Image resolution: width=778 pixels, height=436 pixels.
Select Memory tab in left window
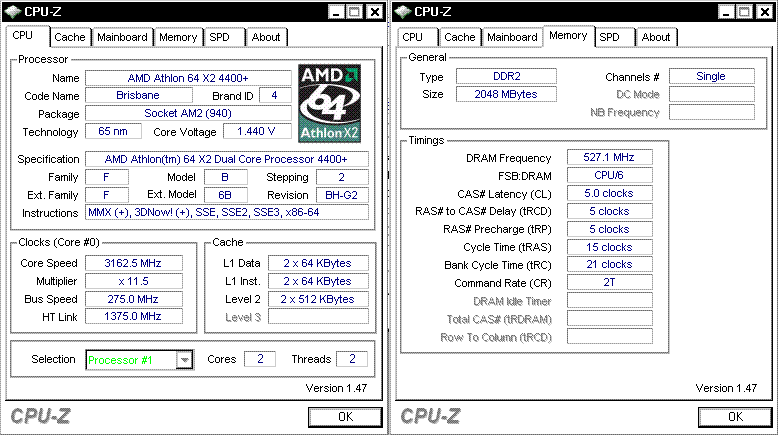point(178,37)
